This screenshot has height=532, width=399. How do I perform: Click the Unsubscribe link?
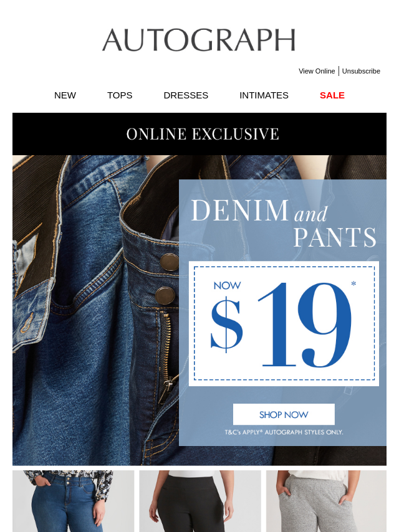click(361, 71)
